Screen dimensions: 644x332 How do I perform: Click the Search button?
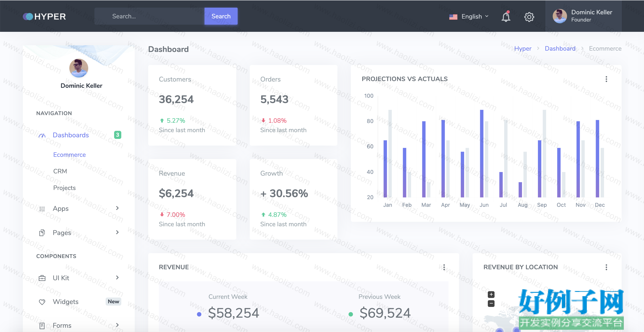221,16
